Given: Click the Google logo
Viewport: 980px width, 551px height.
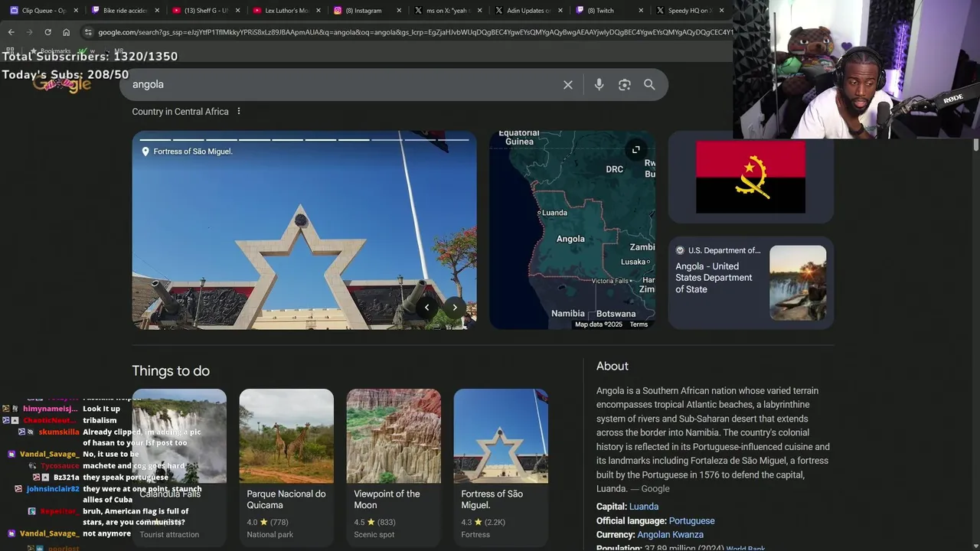Looking at the screenshot, I should tap(62, 84).
